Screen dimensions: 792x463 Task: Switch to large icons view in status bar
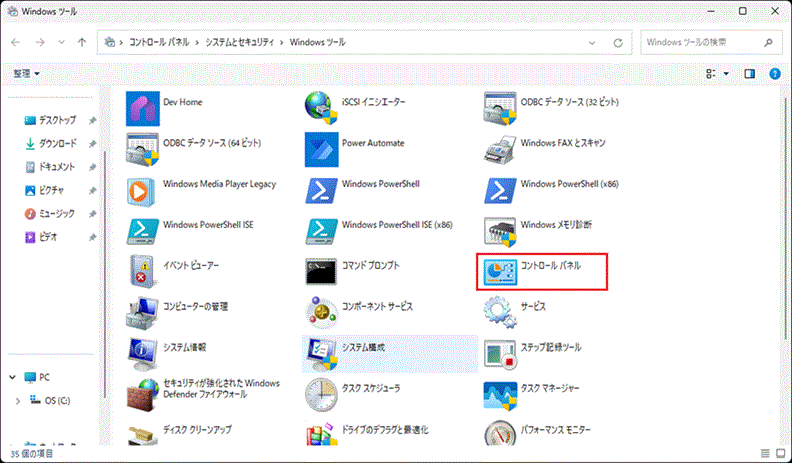pos(781,453)
